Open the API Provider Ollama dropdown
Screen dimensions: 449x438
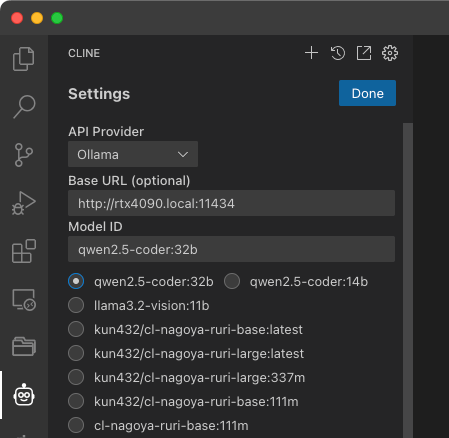coord(133,154)
